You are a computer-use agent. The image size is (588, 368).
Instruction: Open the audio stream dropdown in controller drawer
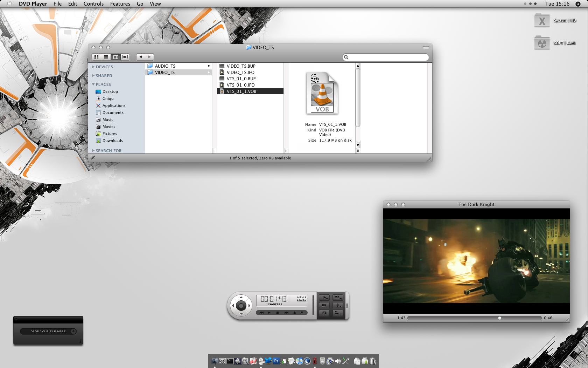338,305
